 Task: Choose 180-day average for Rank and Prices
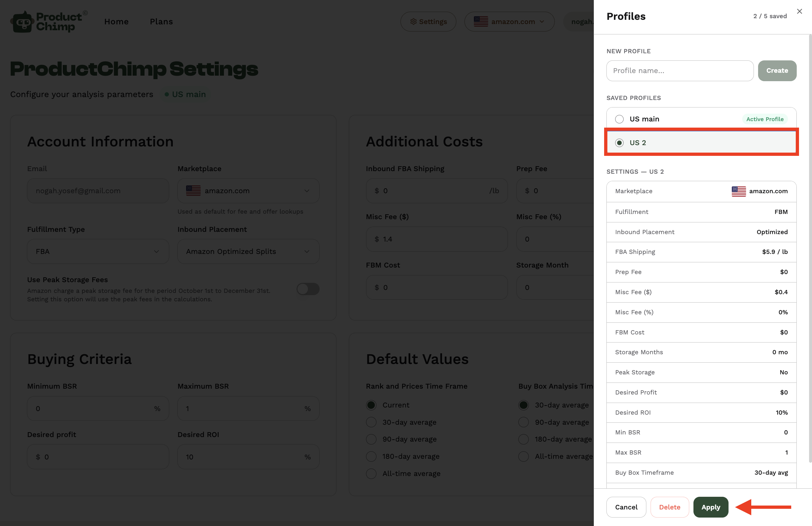pyautogui.click(x=371, y=456)
